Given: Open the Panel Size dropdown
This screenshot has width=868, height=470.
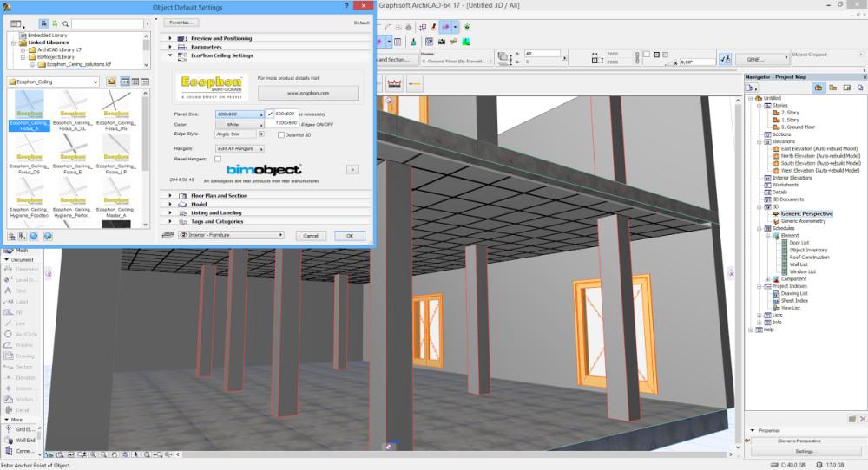Looking at the screenshot, I should (240, 114).
